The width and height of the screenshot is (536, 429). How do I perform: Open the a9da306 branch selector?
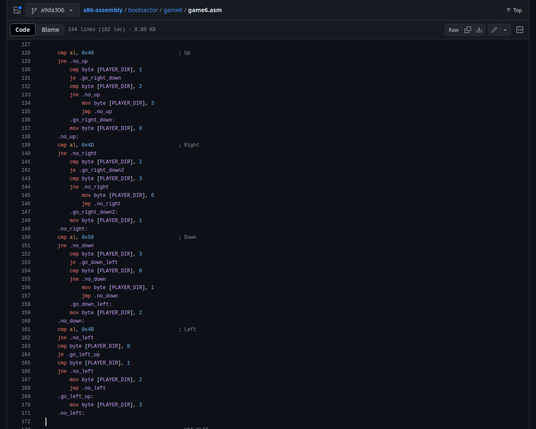tap(52, 10)
